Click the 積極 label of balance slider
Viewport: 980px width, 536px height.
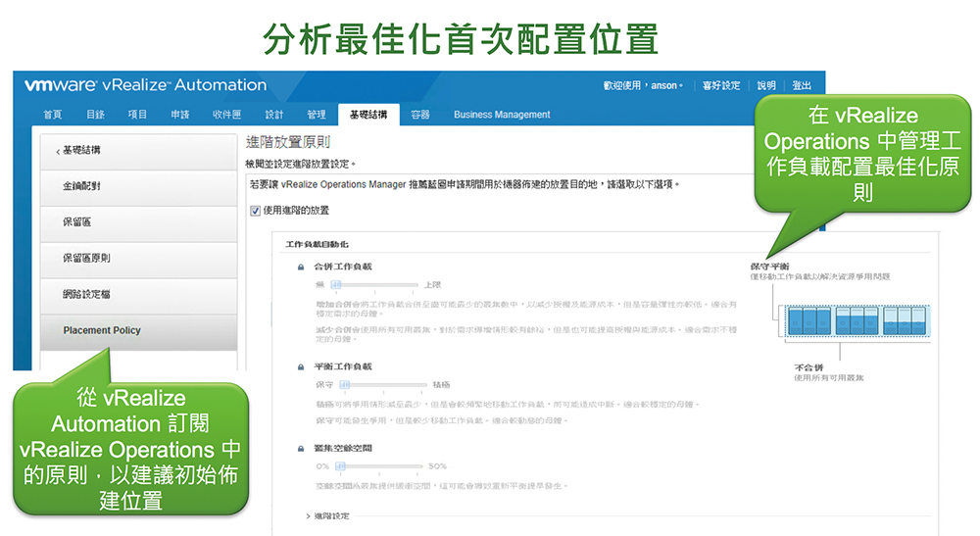pos(441,385)
